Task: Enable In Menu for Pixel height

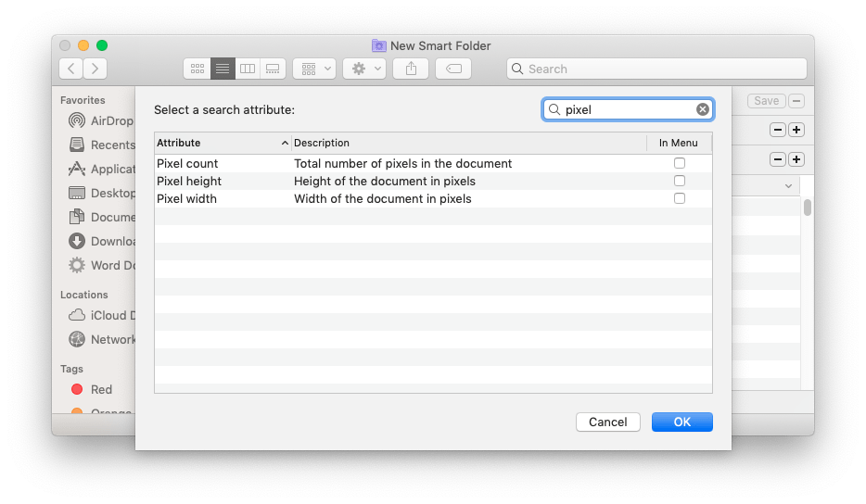Action: (x=680, y=181)
